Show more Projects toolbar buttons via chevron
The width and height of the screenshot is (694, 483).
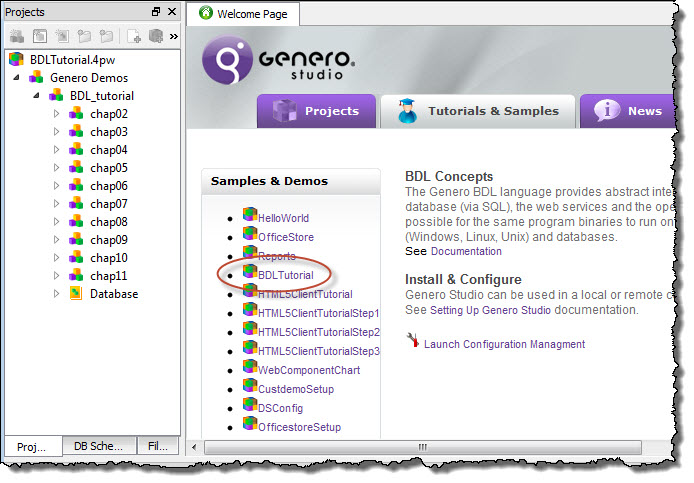tap(174, 36)
